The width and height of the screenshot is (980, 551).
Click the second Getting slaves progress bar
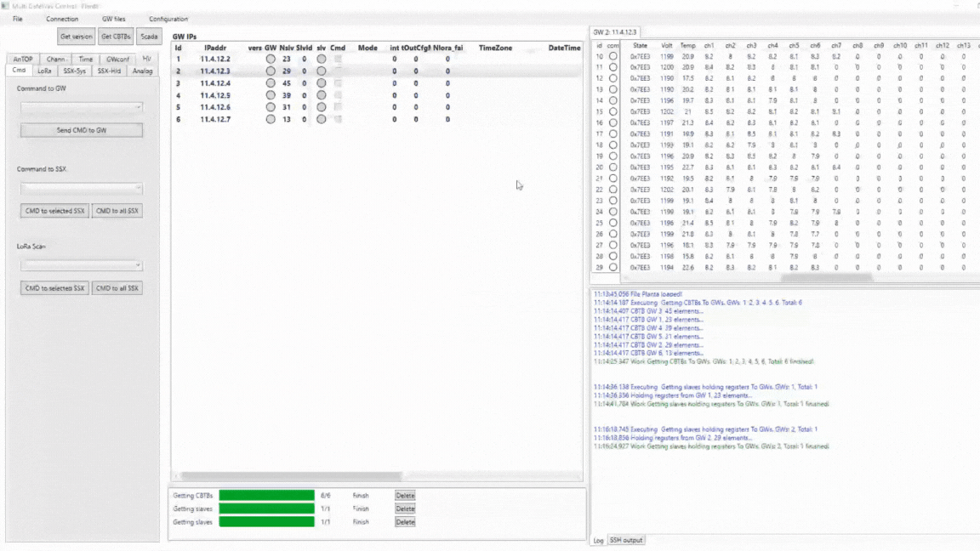(267, 521)
